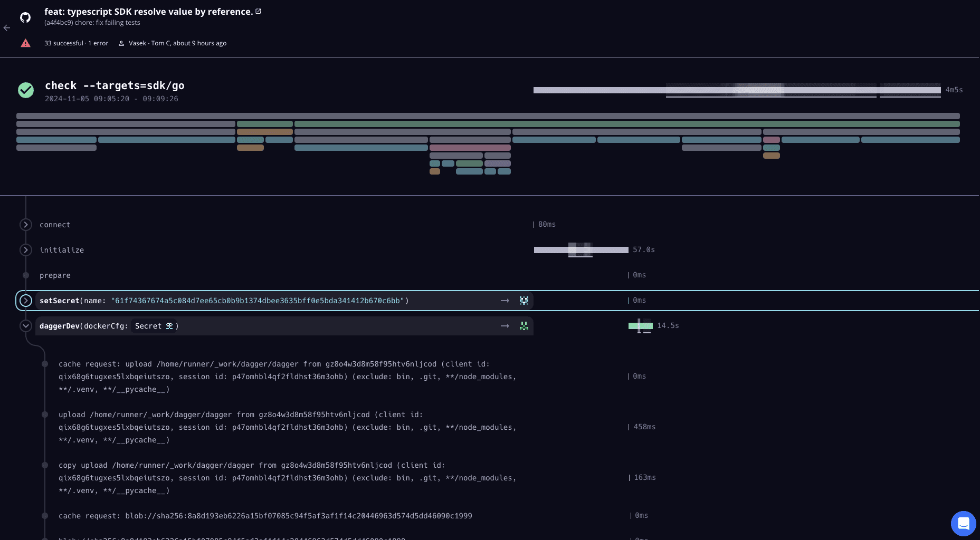Click the back arrow at top left
980x540 pixels.
click(x=6, y=27)
